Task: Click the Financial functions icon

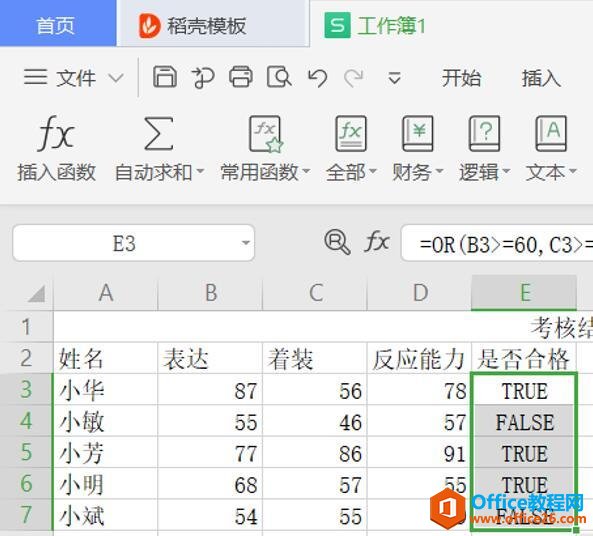Action: coord(418,134)
